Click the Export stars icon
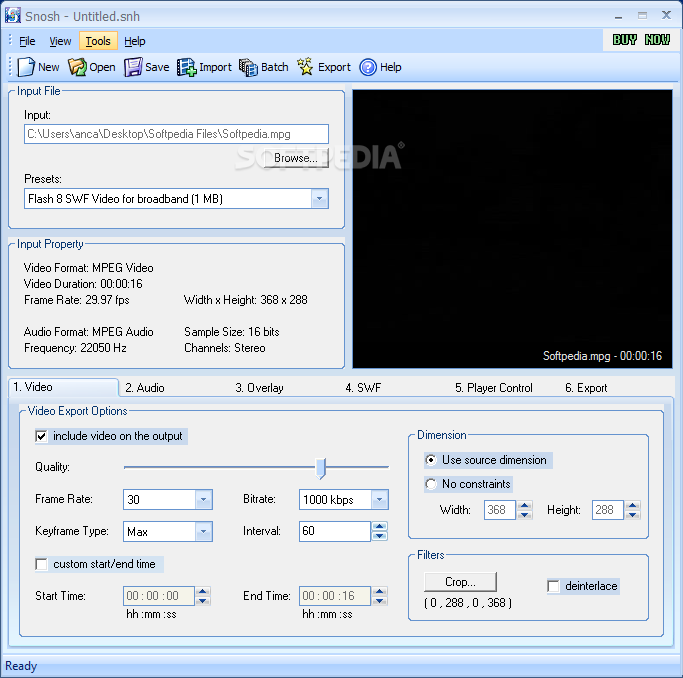 pos(305,67)
